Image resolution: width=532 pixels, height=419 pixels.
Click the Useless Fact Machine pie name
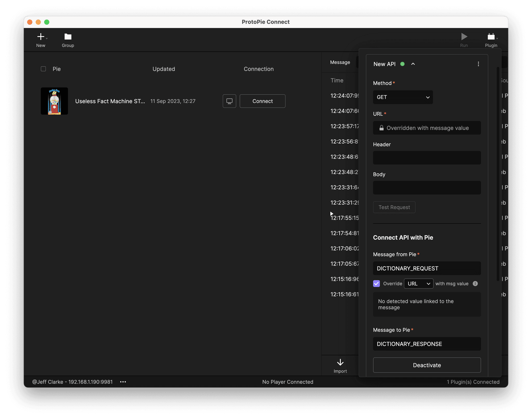(110, 101)
